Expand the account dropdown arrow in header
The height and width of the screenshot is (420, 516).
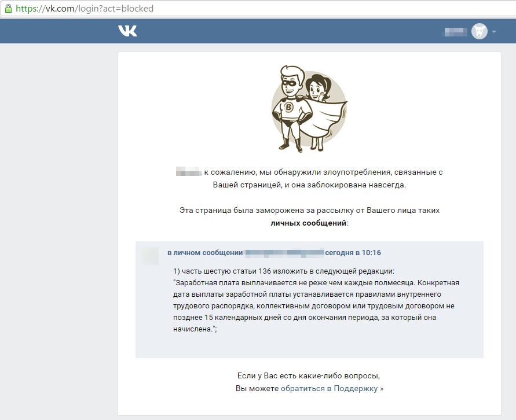493,32
